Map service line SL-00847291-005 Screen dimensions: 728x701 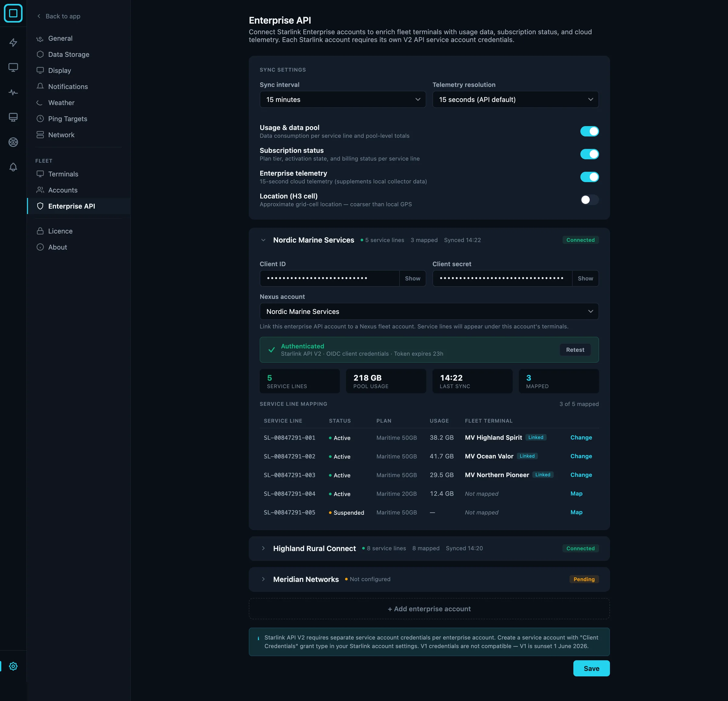(576, 512)
